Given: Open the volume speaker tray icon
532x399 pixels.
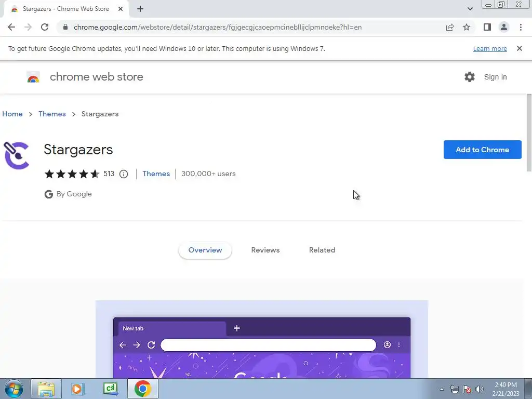Looking at the screenshot, I should (480, 389).
